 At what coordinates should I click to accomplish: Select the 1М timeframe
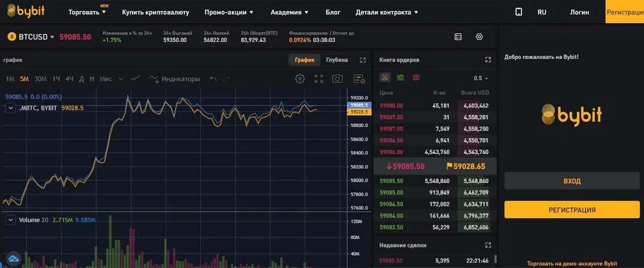pyautogui.click(x=10, y=79)
